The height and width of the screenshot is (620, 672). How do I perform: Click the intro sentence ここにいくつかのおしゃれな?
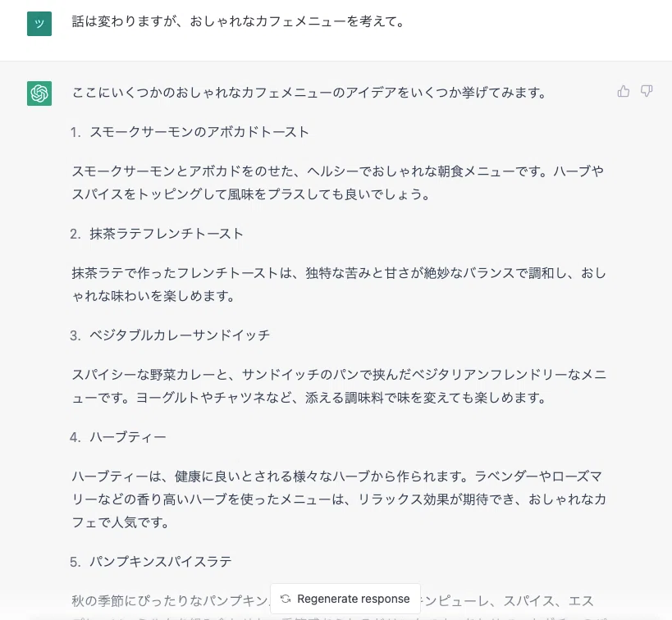[309, 93]
